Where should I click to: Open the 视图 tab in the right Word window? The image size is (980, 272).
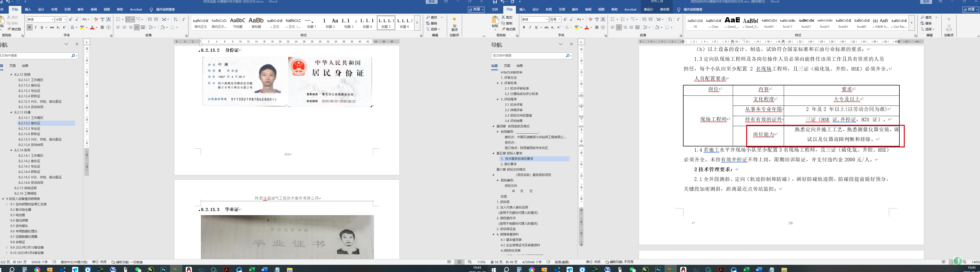(601, 10)
